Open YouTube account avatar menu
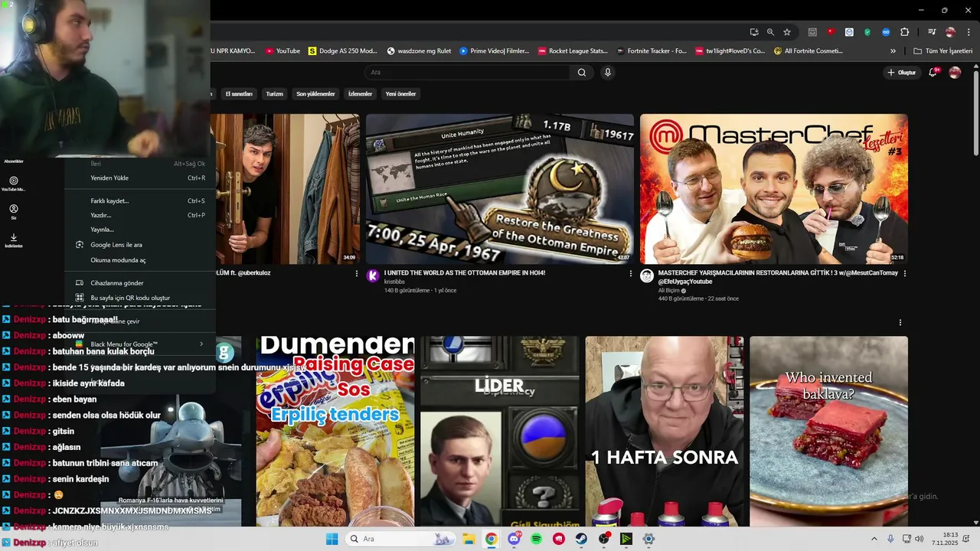Image resolution: width=980 pixels, height=551 pixels. 955,72
